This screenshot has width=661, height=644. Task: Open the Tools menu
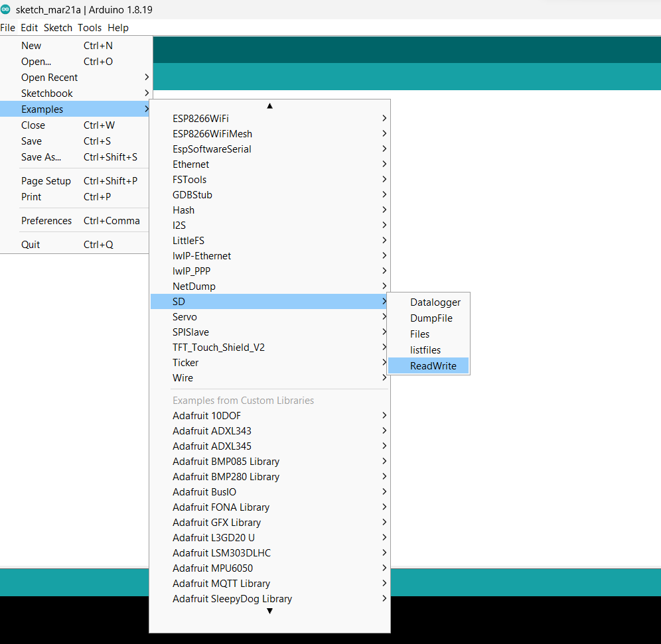pyautogui.click(x=90, y=27)
